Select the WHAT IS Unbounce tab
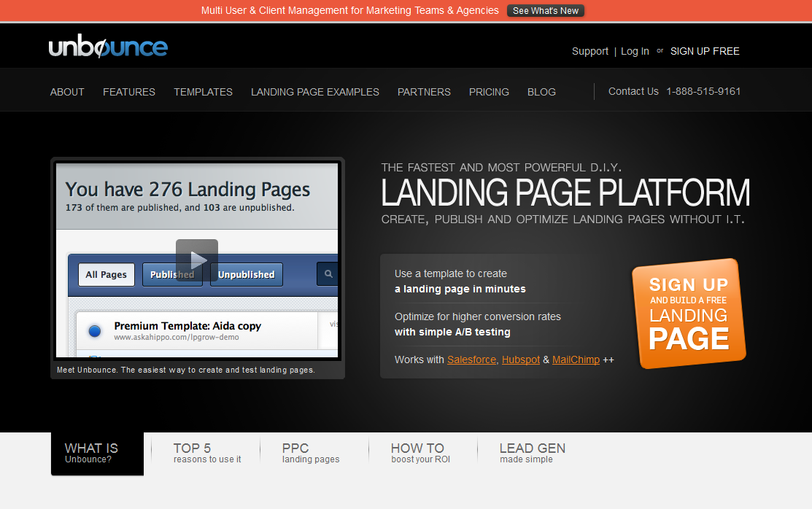This screenshot has width=812, height=509. click(x=97, y=453)
